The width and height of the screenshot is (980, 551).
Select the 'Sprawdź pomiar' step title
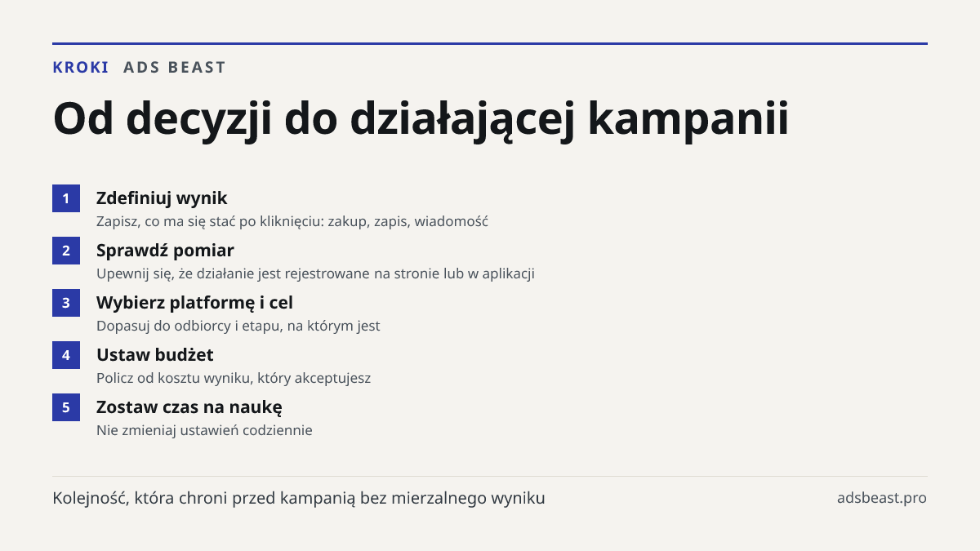pos(165,251)
